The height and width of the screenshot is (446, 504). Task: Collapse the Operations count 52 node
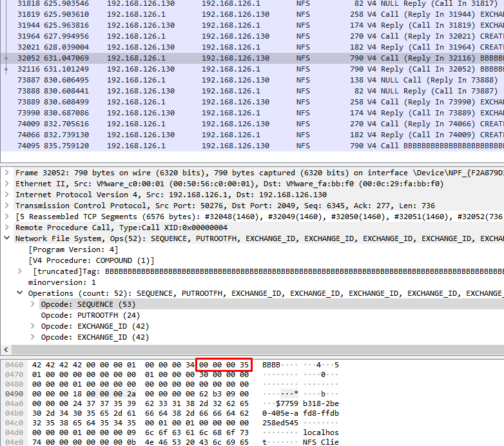(x=19, y=293)
